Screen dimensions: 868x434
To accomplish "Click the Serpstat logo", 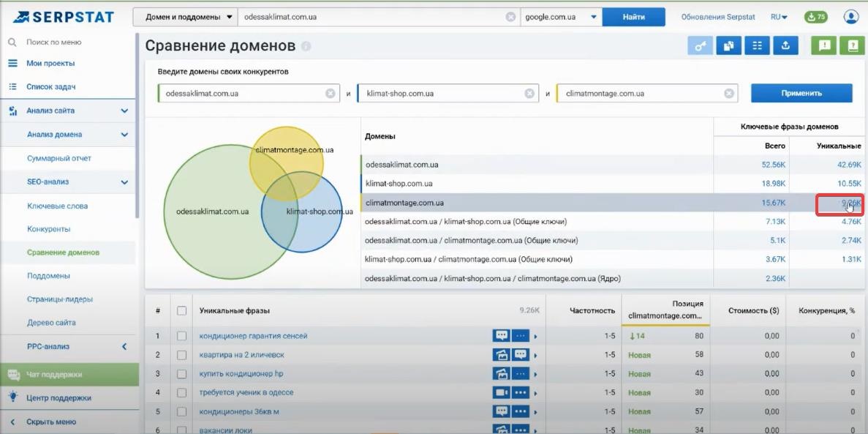I will (x=64, y=17).
